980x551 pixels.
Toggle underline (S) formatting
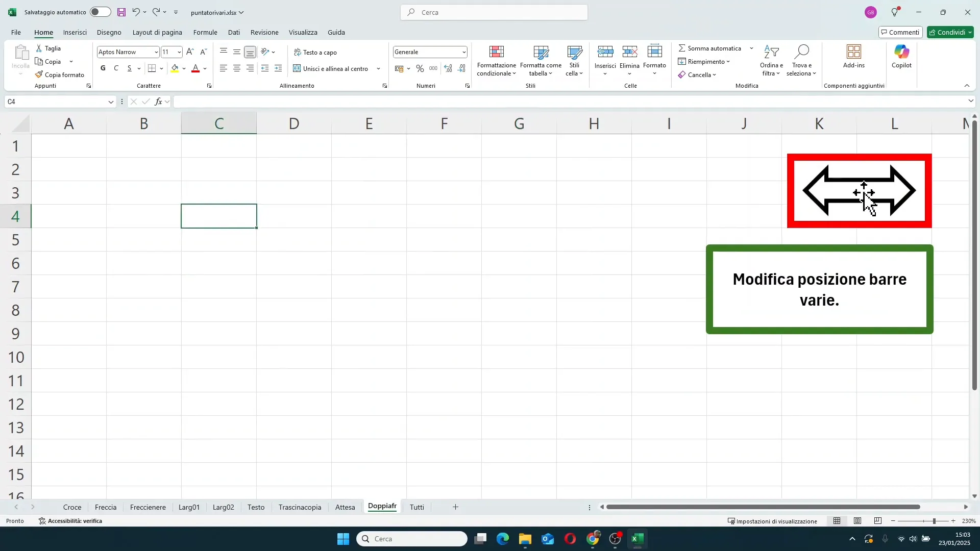point(130,68)
